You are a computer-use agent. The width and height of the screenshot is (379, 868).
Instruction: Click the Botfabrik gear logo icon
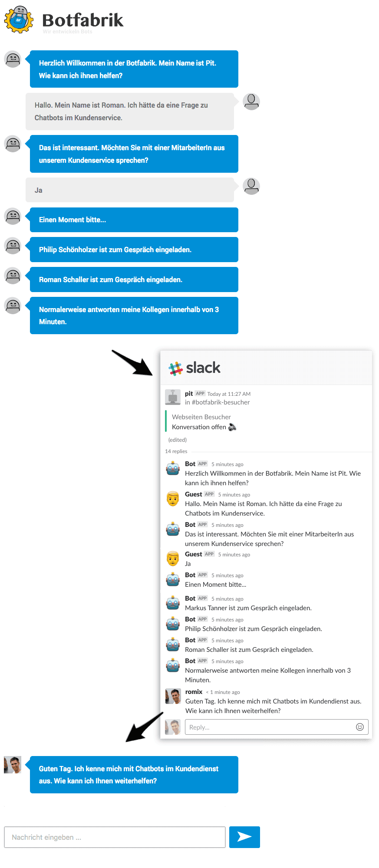click(x=19, y=20)
